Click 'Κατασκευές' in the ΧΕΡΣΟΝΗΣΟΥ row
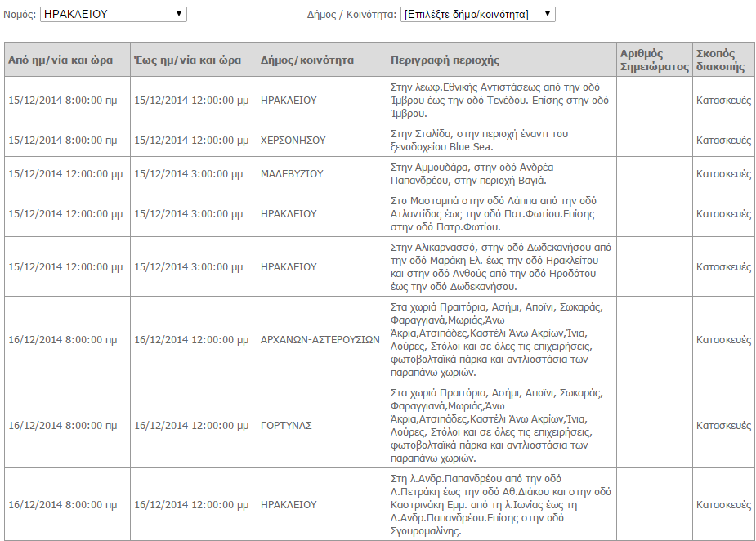 723,141
